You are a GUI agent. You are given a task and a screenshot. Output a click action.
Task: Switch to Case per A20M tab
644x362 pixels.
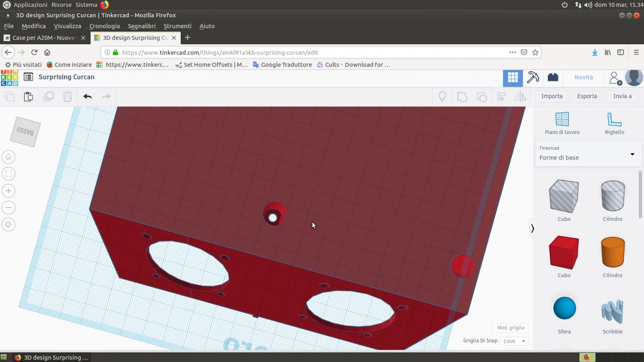point(43,38)
